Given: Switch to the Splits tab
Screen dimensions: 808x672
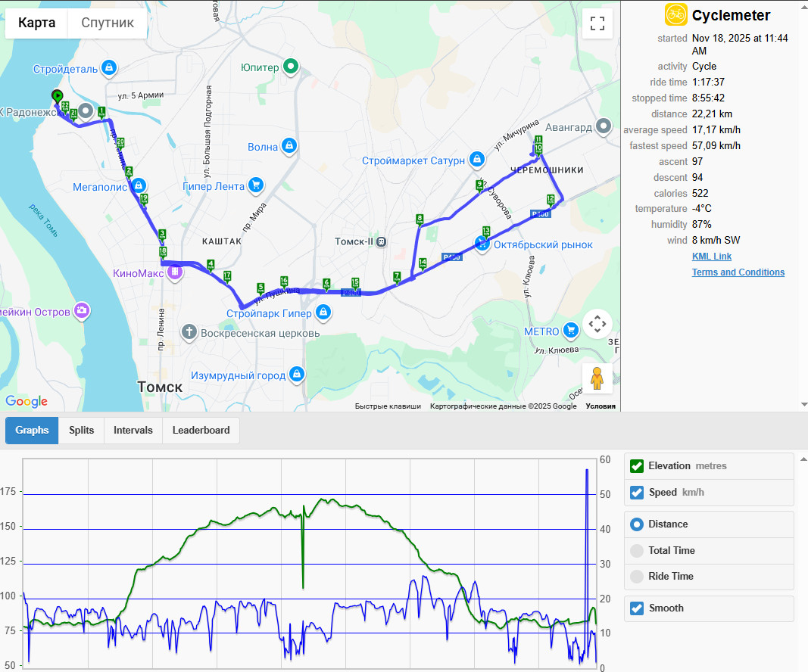Looking at the screenshot, I should (x=82, y=431).
